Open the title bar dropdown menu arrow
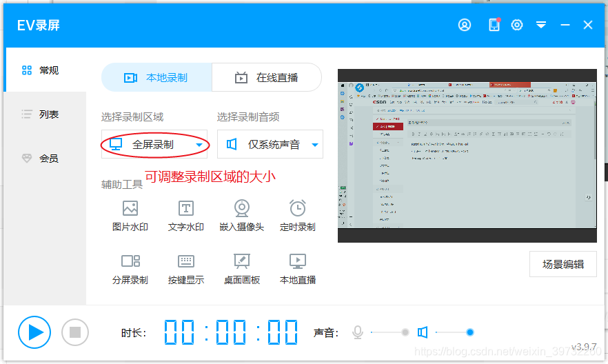This screenshot has width=608, height=364. [541, 26]
